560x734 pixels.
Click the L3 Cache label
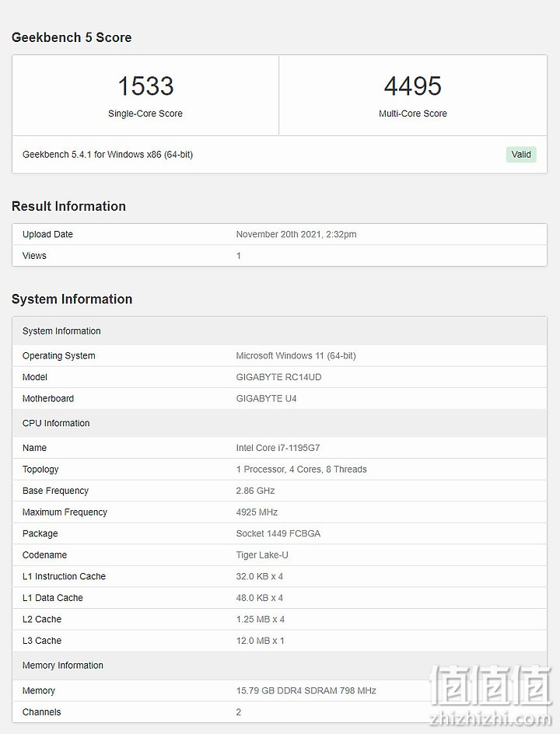point(42,641)
